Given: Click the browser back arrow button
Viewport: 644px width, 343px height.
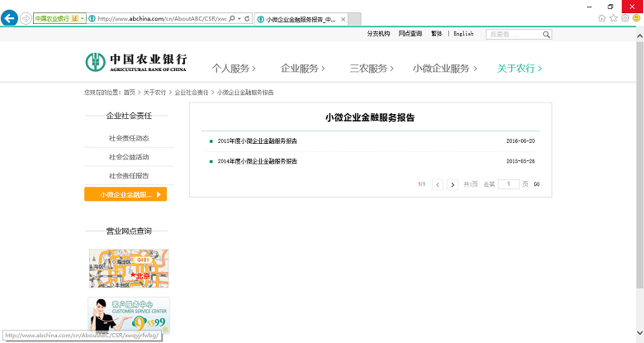Looking at the screenshot, I should [x=9, y=18].
